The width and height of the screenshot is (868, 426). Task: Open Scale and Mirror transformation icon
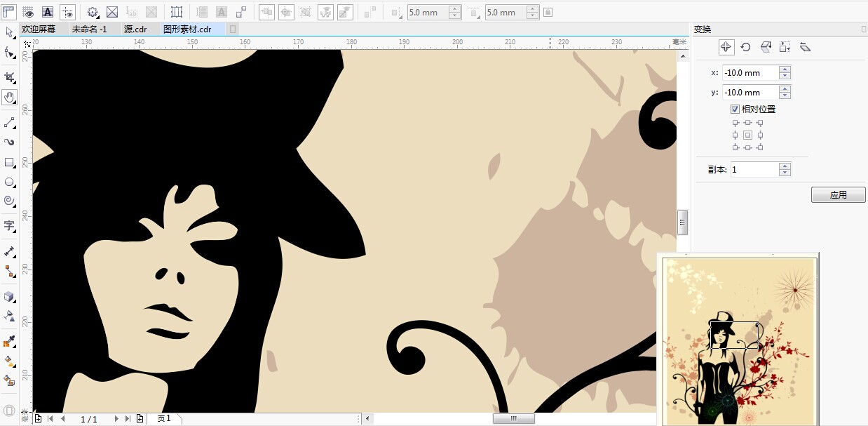click(766, 47)
